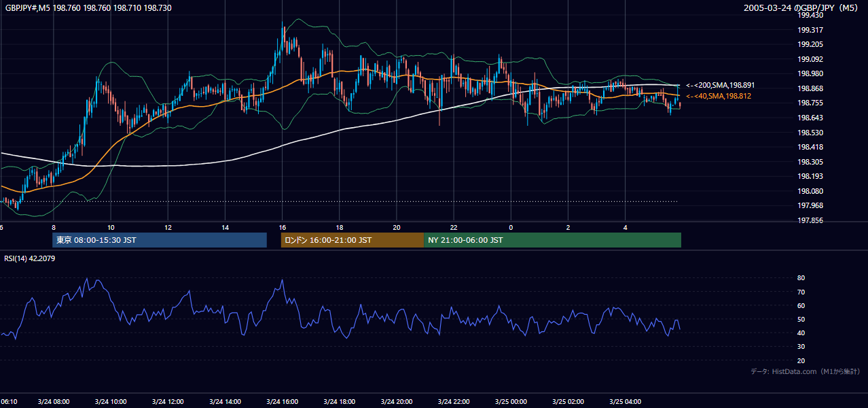
Task: Click hour tick 12 under price chart
Action: click(168, 228)
